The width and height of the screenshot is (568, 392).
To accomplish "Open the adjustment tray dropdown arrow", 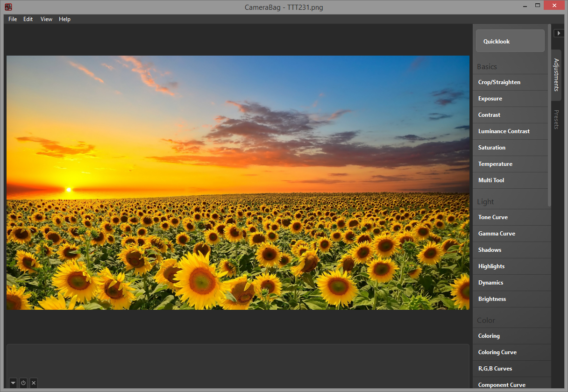I will [x=13, y=383].
